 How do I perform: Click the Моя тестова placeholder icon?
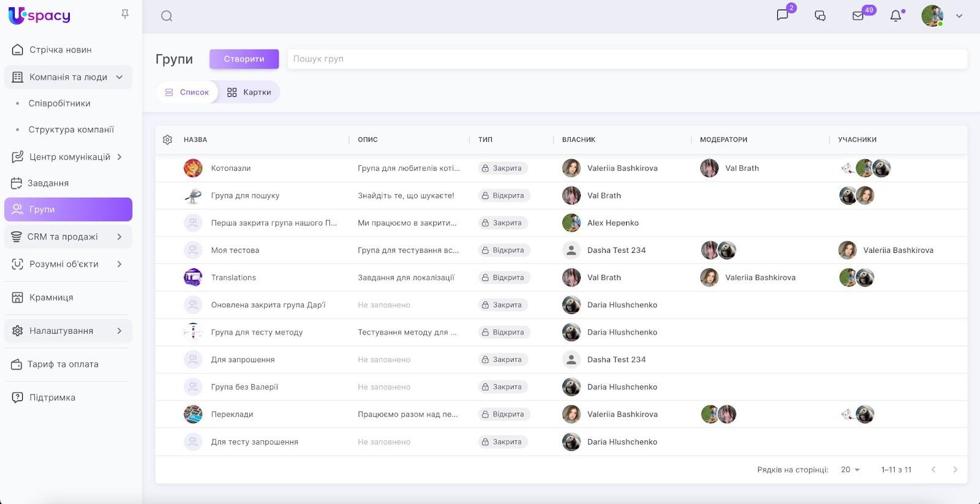[193, 250]
